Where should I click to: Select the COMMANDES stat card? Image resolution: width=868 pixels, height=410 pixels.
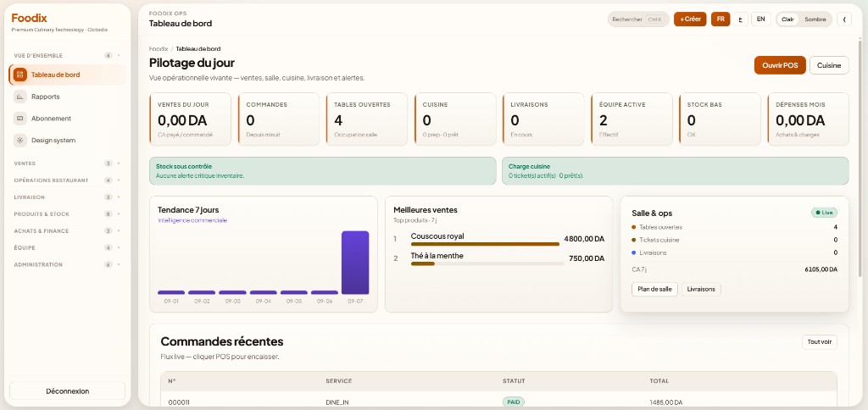point(278,119)
